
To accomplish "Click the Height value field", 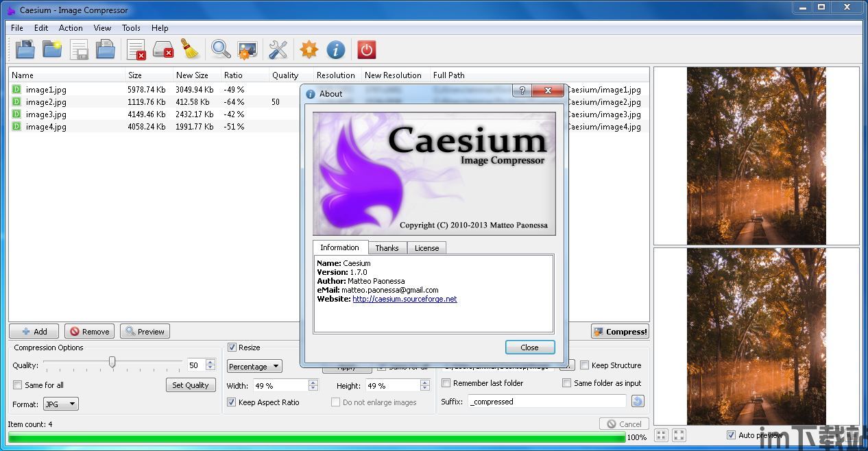I will coord(393,385).
